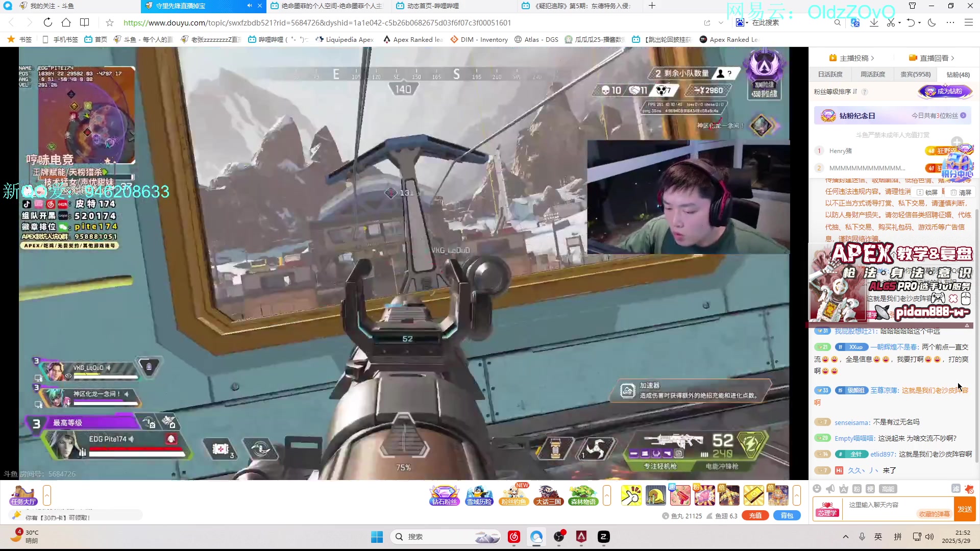980x551 pixels.
Task: Open the DIM - Inventory bookmark
Action: tap(479, 39)
